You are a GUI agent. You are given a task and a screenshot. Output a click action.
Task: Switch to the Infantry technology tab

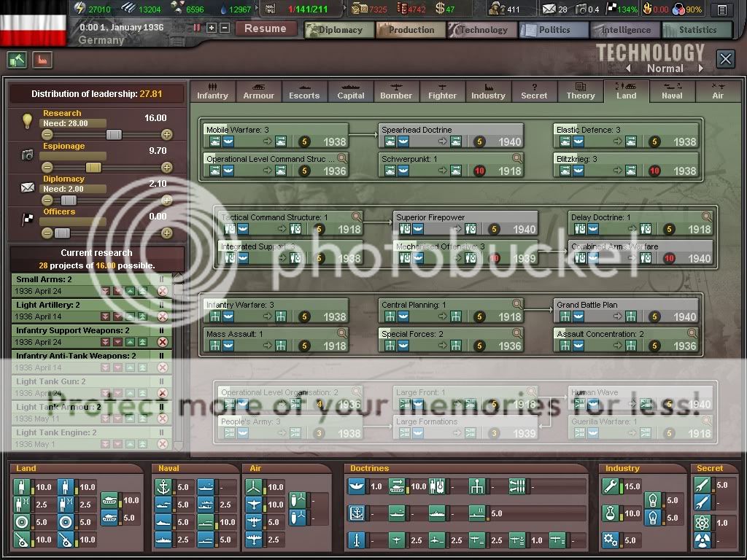212,91
